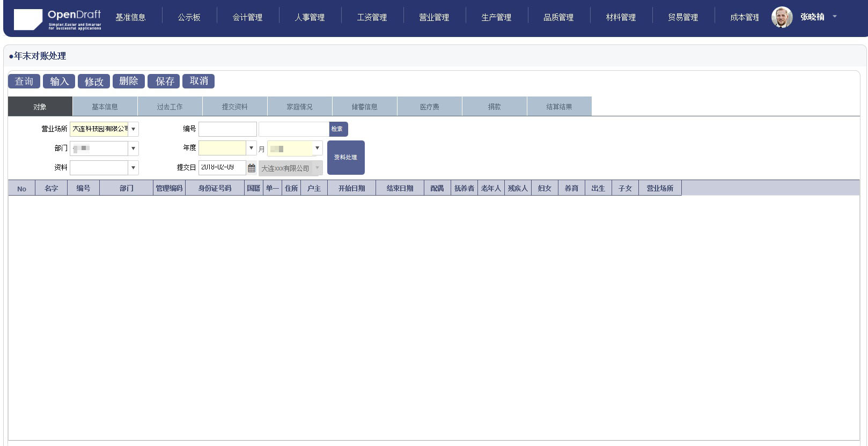This screenshot has width=868, height=446.
Task: Click the 保存 button
Action: click(x=164, y=81)
